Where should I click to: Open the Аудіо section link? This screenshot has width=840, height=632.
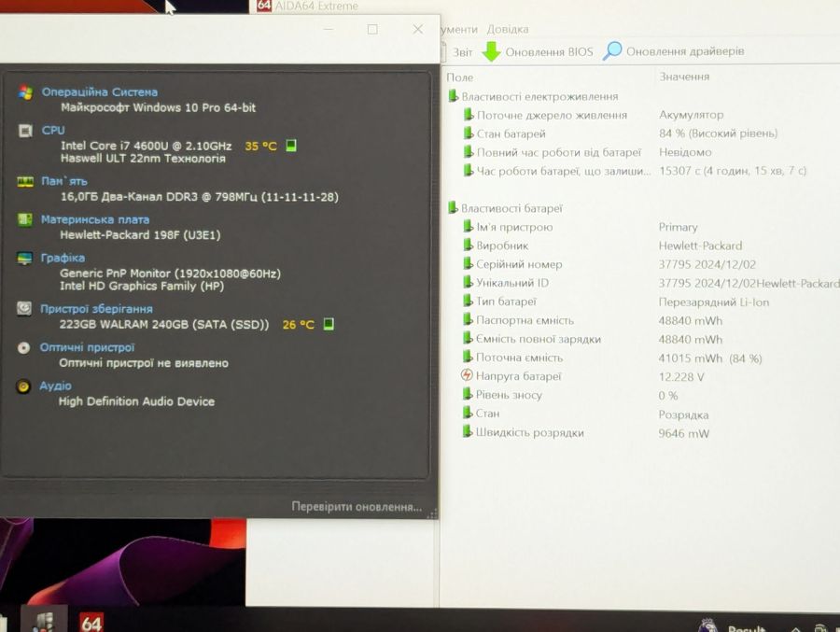click(55, 386)
